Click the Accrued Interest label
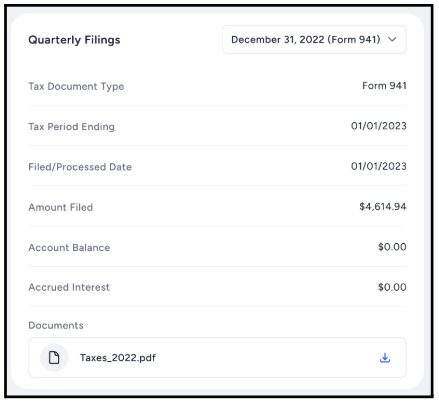 coord(69,287)
